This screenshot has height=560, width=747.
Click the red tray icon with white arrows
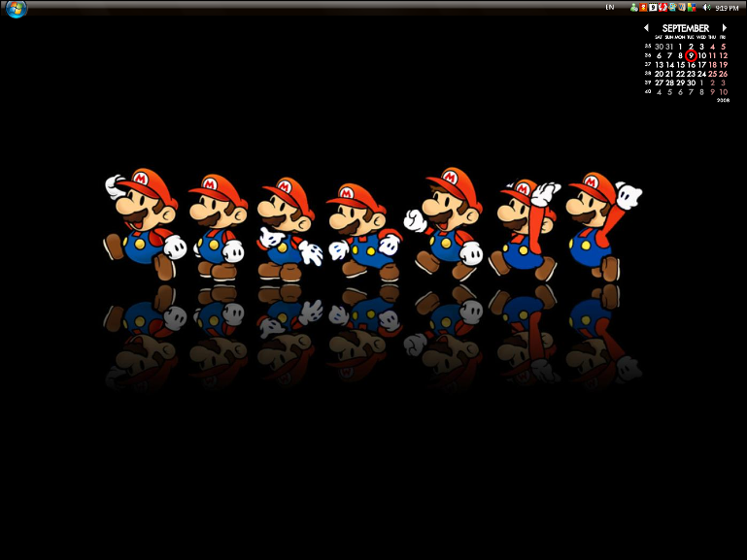tap(662, 7)
